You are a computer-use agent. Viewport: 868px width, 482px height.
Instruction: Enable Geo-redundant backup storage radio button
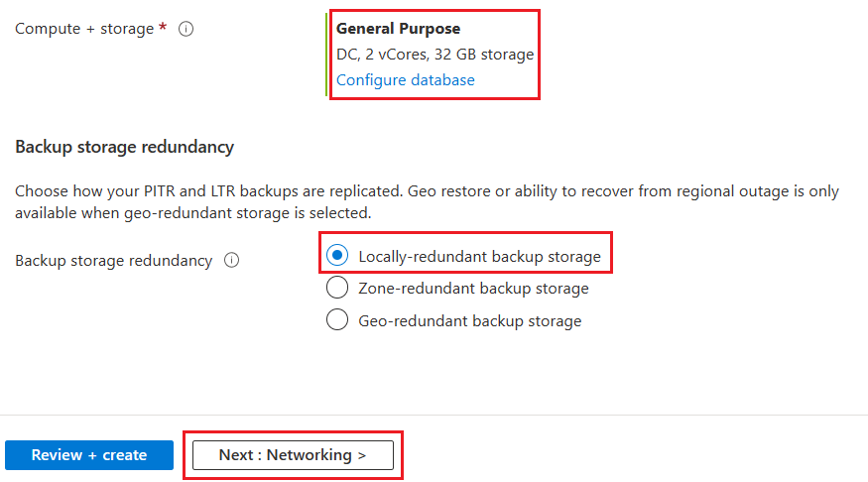[x=337, y=320]
